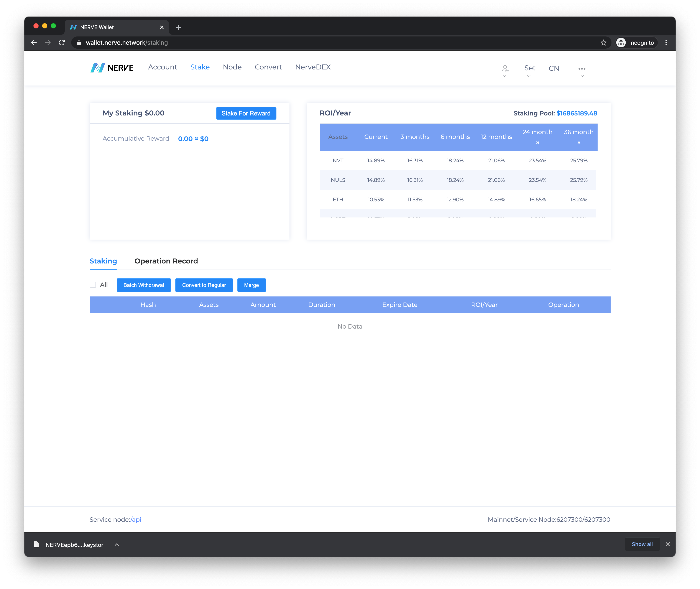Click the Merge button
700x589 pixels.
click(x=251, y=285)
